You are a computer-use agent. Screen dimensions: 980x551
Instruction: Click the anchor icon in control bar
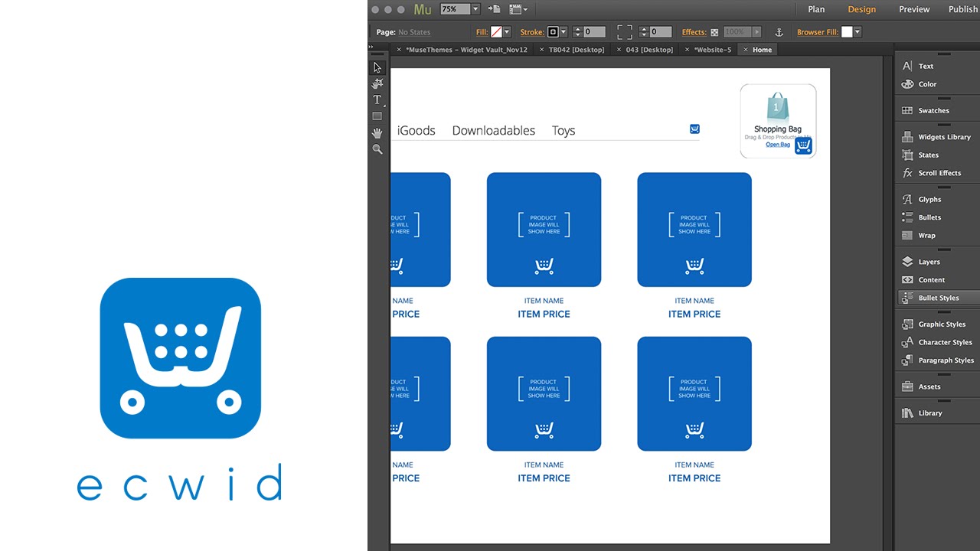[x=779, y=32]
